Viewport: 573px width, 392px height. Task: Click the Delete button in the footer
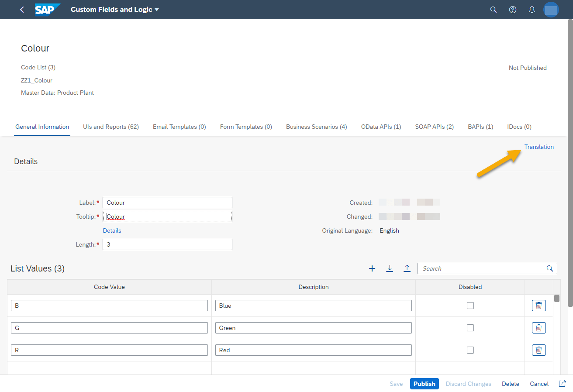[x=511, y=384]
